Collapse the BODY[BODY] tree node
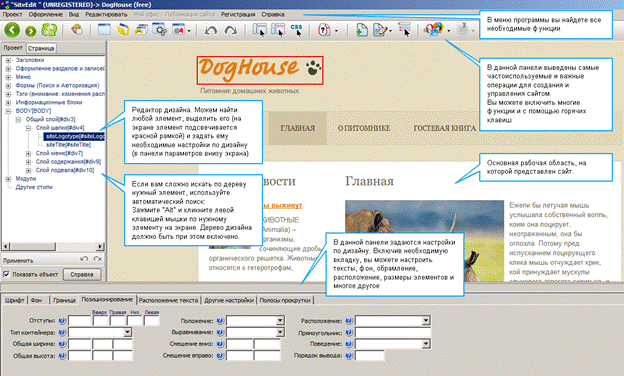Image resolution: width=624 pixels, height=376 pixels. click(x=8, y=111)
